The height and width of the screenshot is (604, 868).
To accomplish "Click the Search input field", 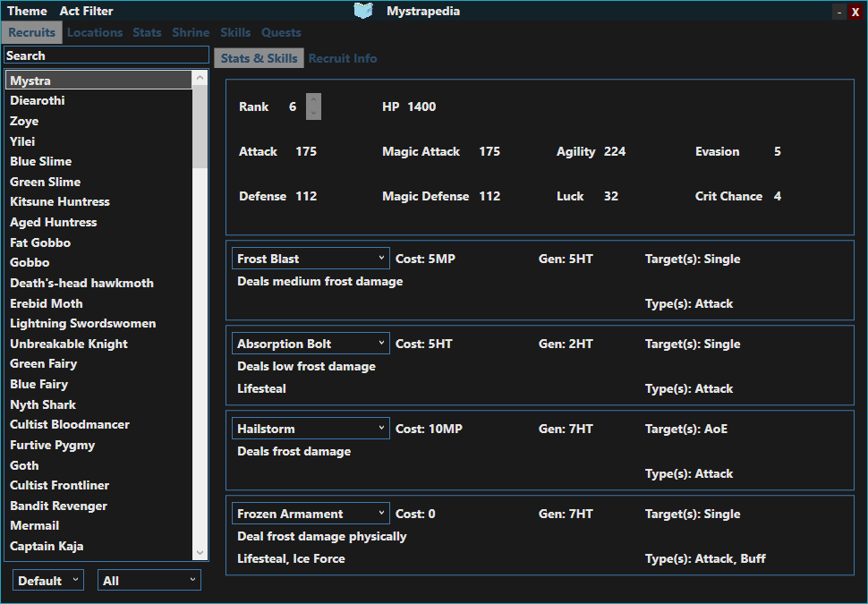I will coord(106,55).
